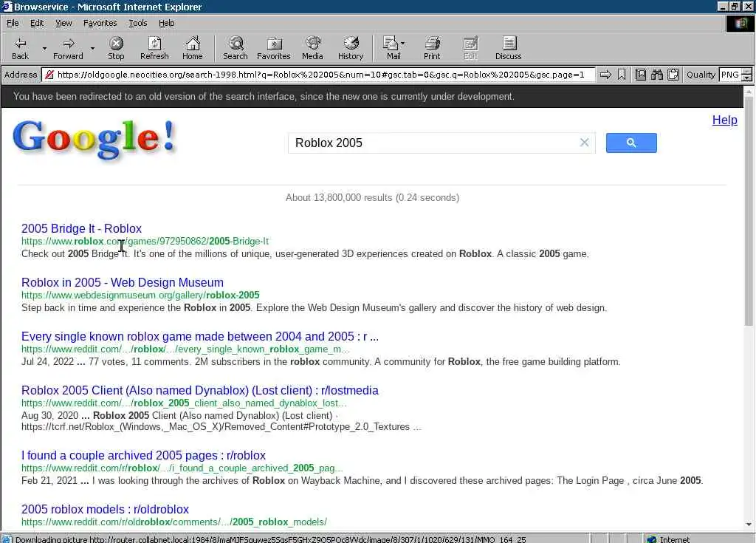
Task: Click the webdesignmuseum.org green URL
Action: [x=140, y=295]
